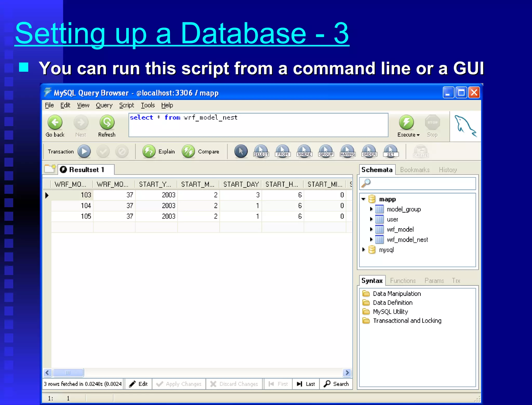Click the Edit button below results
The height and width of the screenshot is (405, 532).
[x=138, y=384]
